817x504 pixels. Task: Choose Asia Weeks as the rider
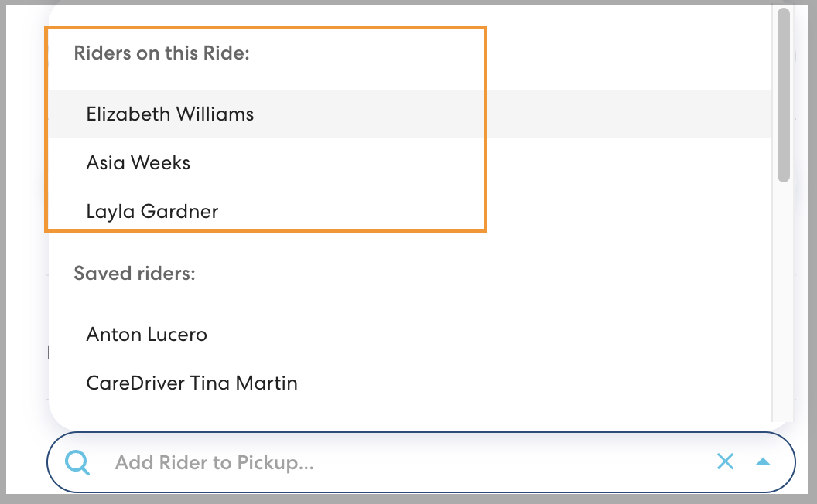pyautogui.click(x=138, y=163)
